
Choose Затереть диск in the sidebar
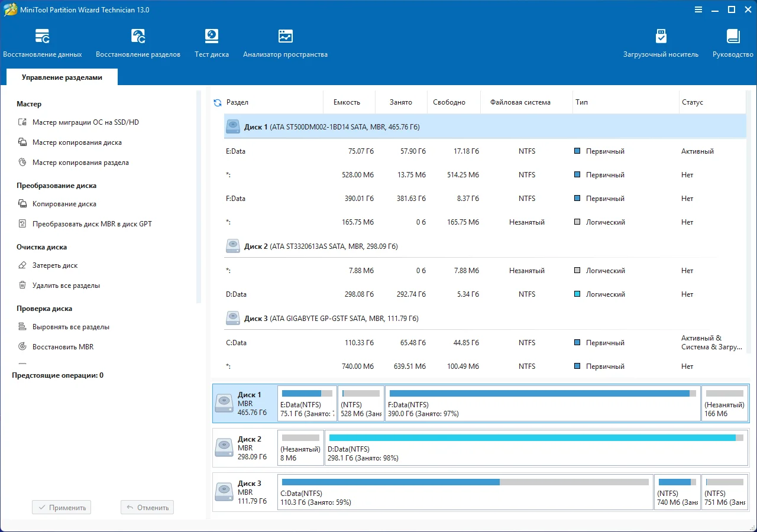pyautogui.click(x=55, y=265)
